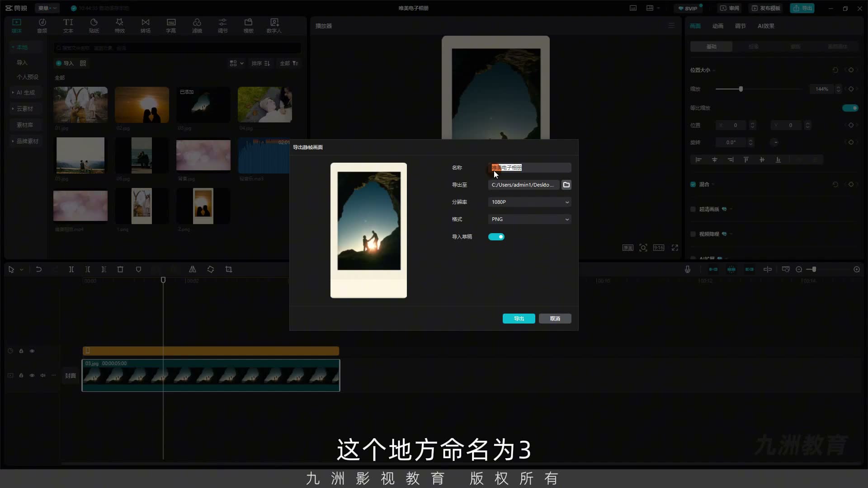The width and height of the screenshot is (868, 488).
Task: Check the 超清画质 checkbox
Action: 693,209
